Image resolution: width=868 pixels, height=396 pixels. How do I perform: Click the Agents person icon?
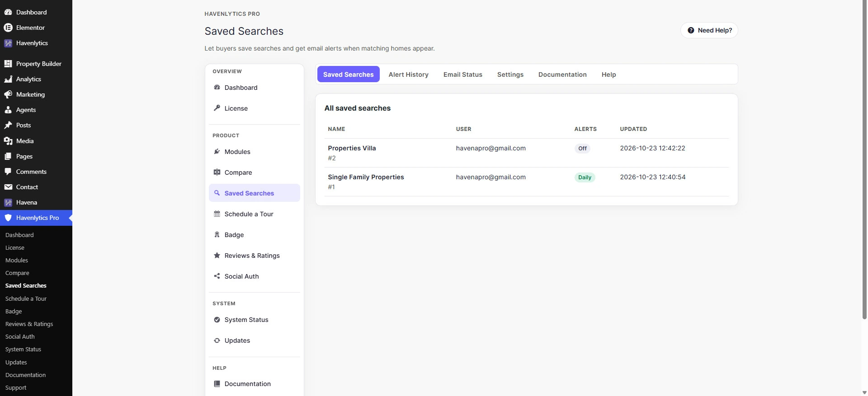pos(8,110)
